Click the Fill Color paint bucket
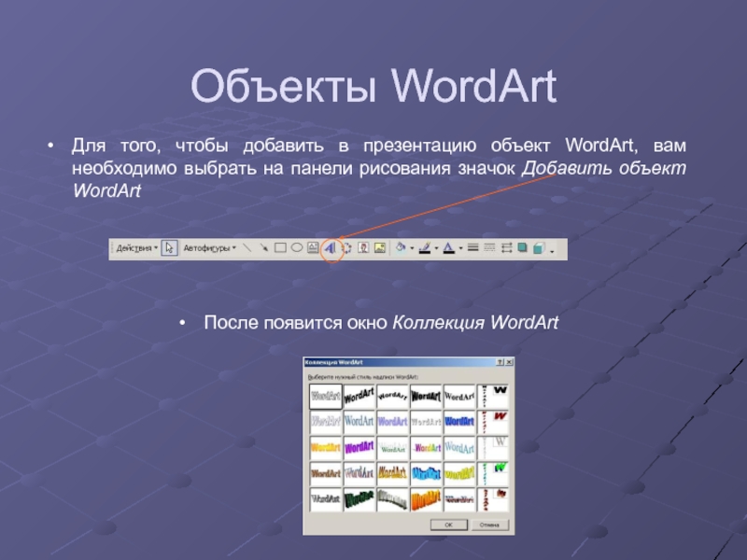The image size is (747, 560). [x=401, y=248]
